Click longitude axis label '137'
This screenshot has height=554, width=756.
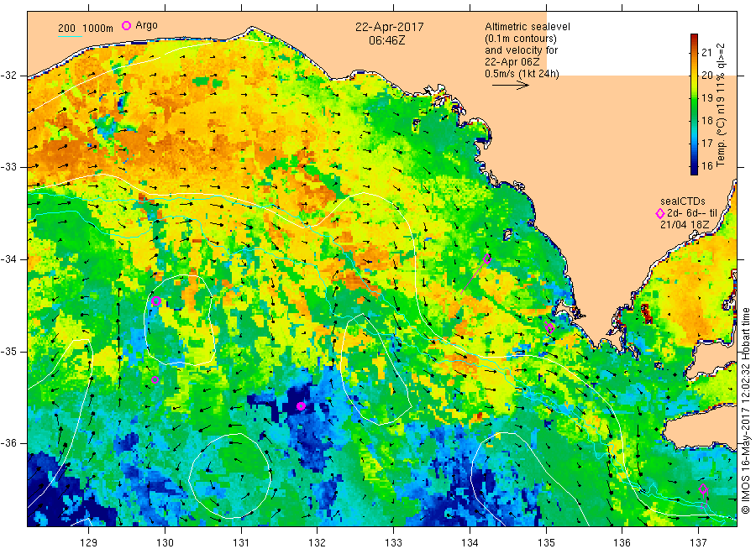click(699, 543)
